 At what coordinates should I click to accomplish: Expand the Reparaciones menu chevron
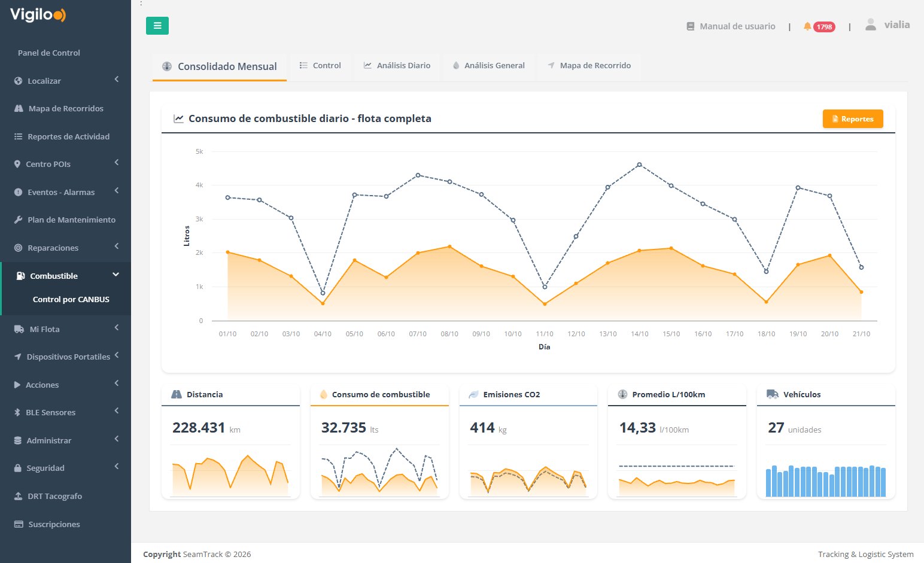(x=117, y=246)
